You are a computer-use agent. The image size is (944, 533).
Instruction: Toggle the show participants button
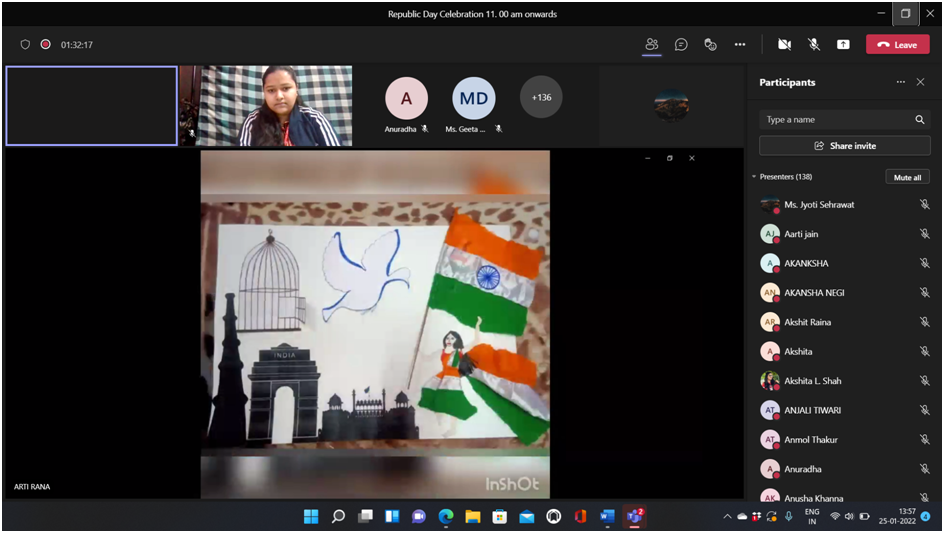click(652, 45)
